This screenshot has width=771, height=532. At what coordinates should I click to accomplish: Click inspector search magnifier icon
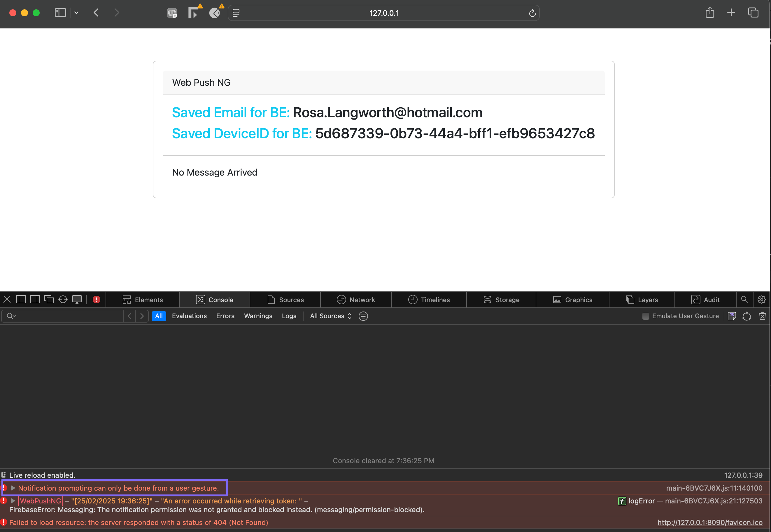[x=744, y=299]
